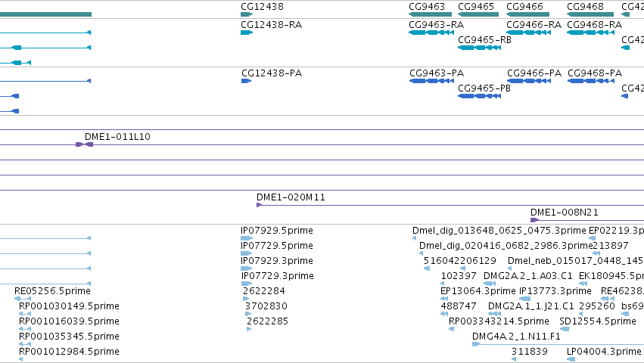Click the CG9466-RA transcript label
644x363 pixels.
(534, 25)
